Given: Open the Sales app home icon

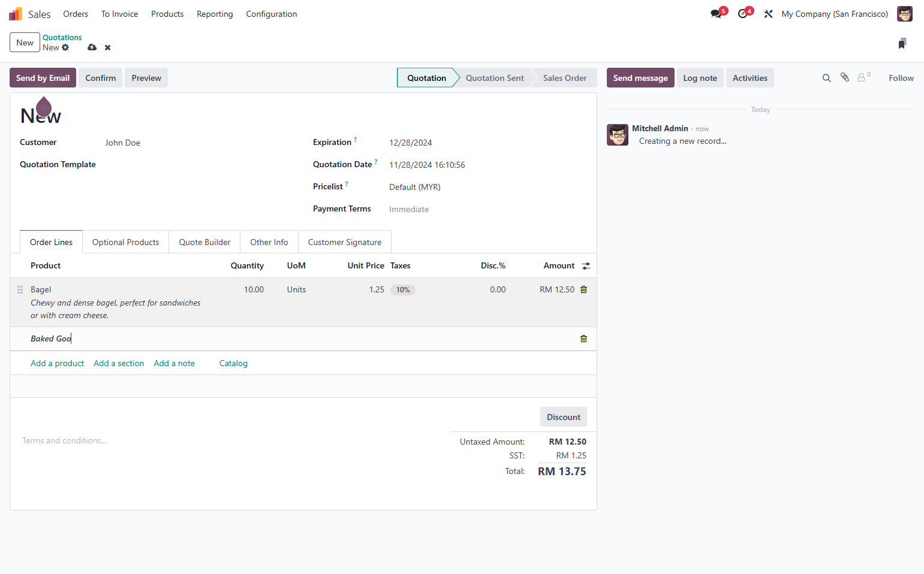Looking at the screenshot, I should click(x=16, y=14).
